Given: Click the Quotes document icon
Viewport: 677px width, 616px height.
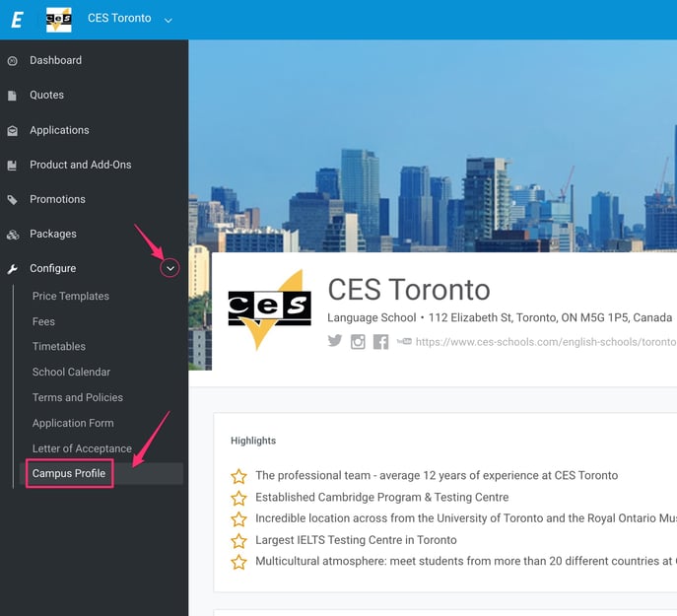Looking at the screenshot, I should tap(12, 96).
